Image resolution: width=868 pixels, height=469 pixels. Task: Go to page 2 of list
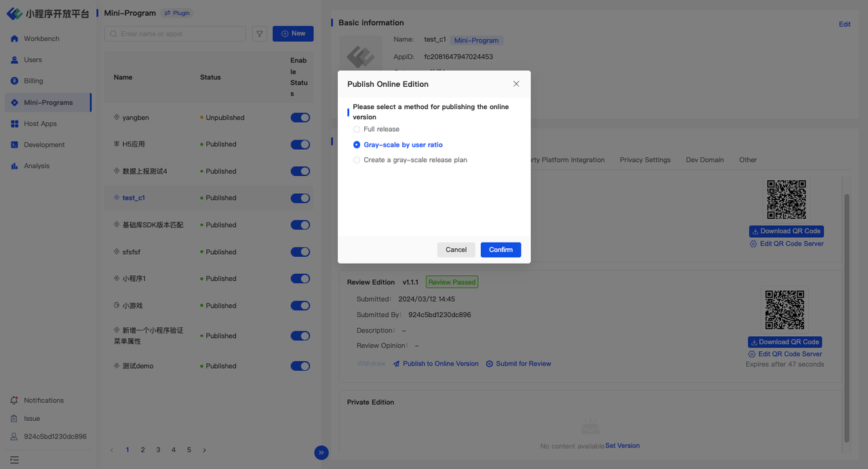point(142,450)
